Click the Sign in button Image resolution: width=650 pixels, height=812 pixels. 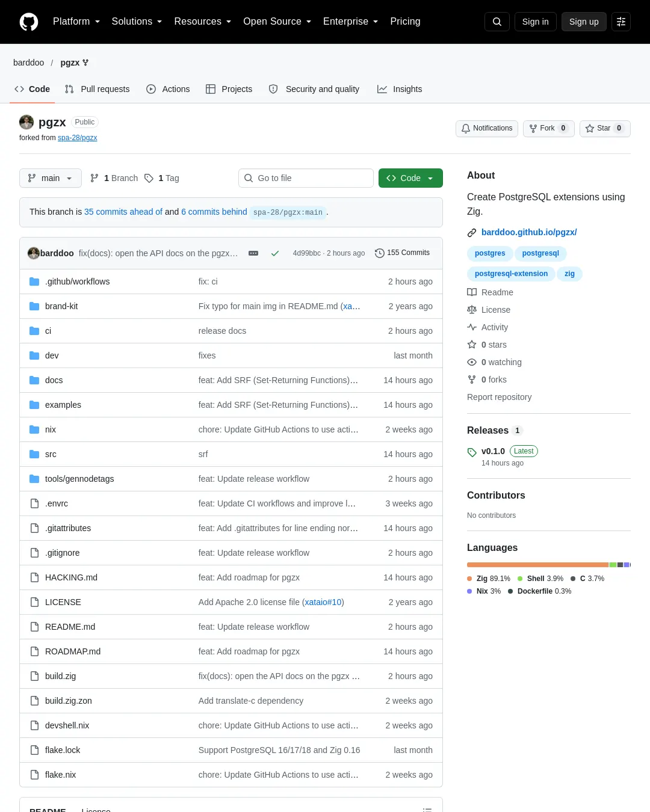coord(536,22)
